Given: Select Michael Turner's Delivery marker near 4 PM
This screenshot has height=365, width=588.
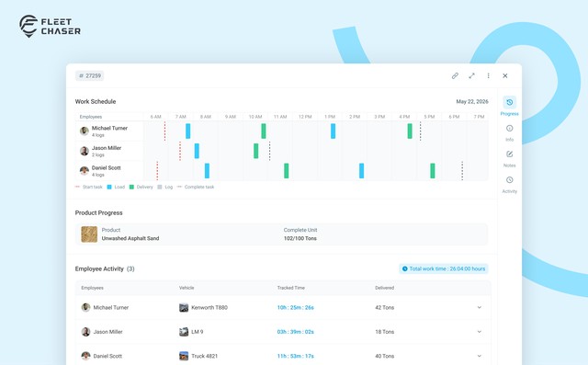Looking at the screenshot, I should 410,131.
